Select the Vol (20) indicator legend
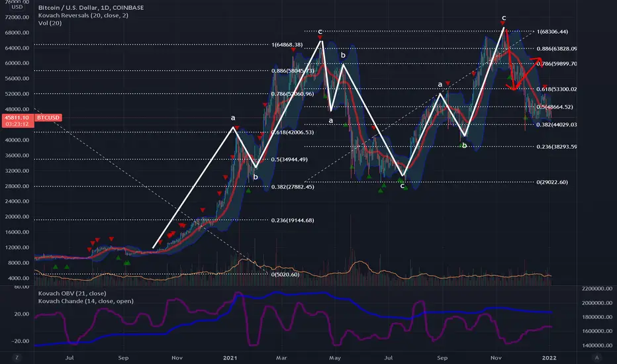 (x=50, y=23)
